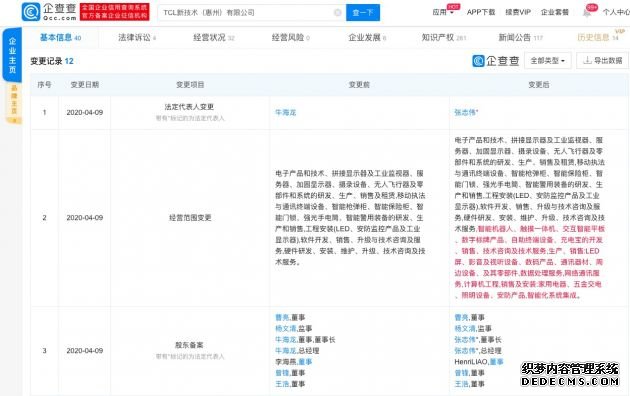The image size is (630, 396).
Task: Open 牛海龙,总经理 link in 变更前
Action: tap(285, 351)
